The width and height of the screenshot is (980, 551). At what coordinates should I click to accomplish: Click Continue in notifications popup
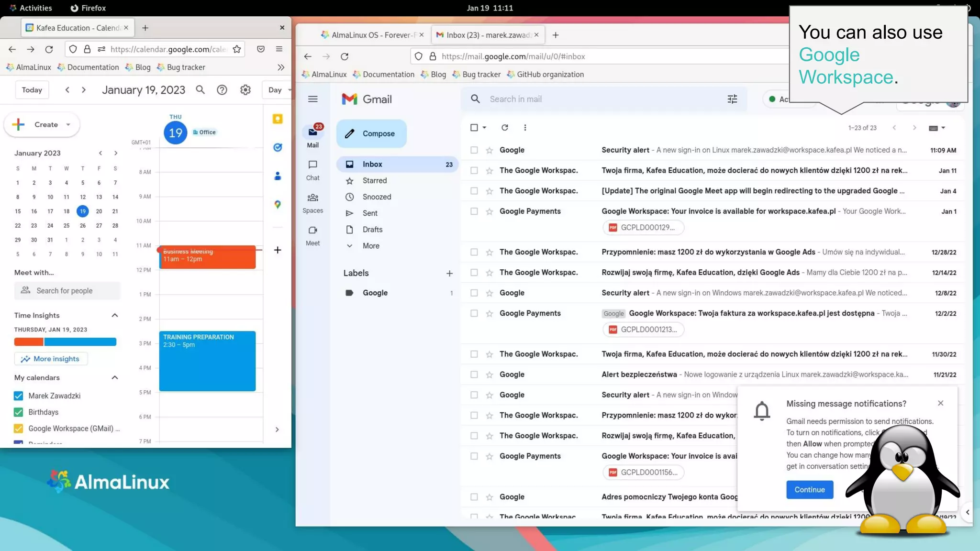(x=810, y=490)
